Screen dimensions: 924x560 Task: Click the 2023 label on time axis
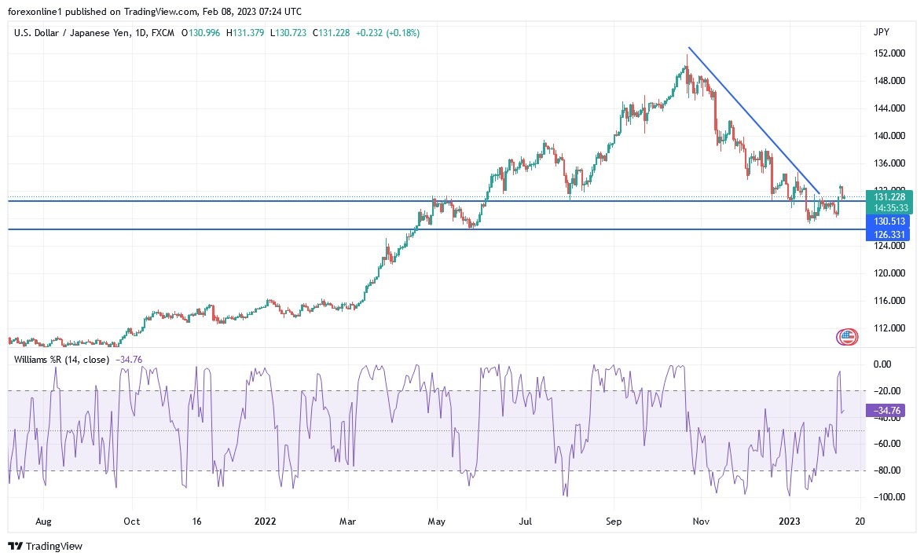[x=789, y=522]
